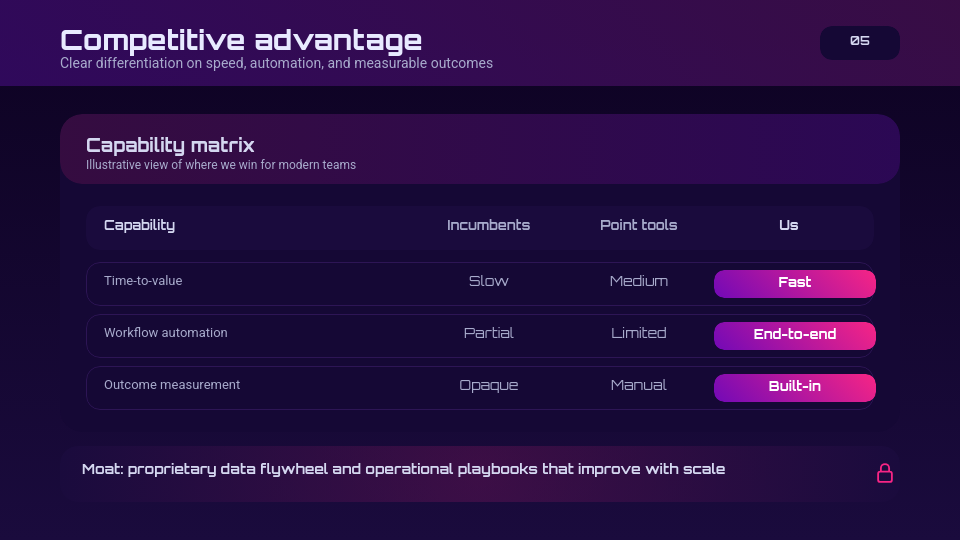Select the Opaque cell under Incumbents
This screenshot has width=960, height=540.
tap(488, 385)
